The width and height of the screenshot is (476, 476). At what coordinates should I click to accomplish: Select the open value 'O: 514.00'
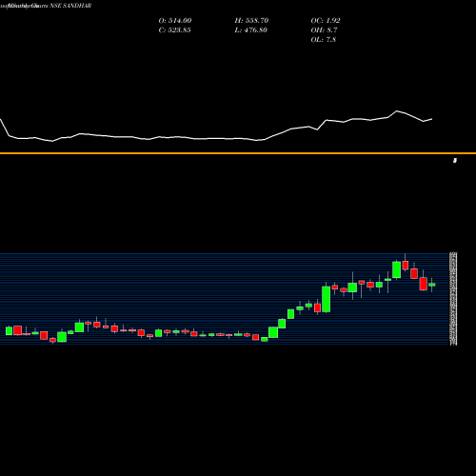tap(175, 21)
